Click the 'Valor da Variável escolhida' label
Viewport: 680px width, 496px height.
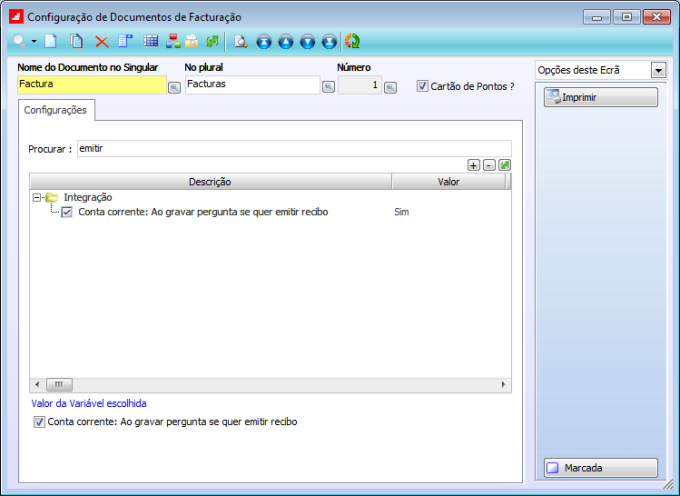point(89,404)
